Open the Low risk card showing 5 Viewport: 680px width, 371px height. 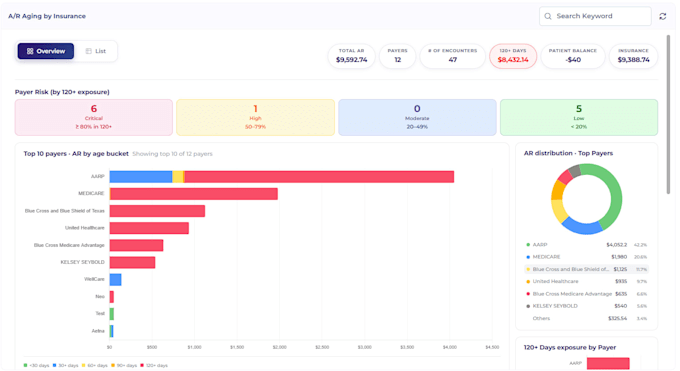coord(579,117)
